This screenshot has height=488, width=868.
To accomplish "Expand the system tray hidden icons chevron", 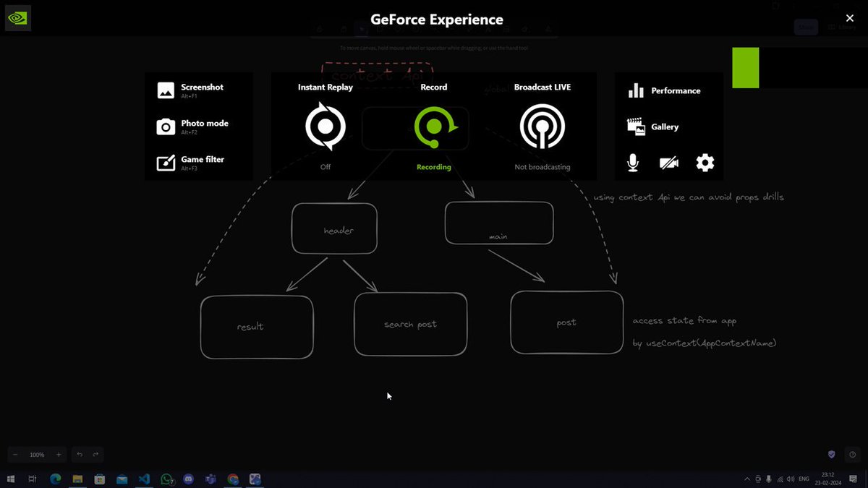I will [746, 479].
